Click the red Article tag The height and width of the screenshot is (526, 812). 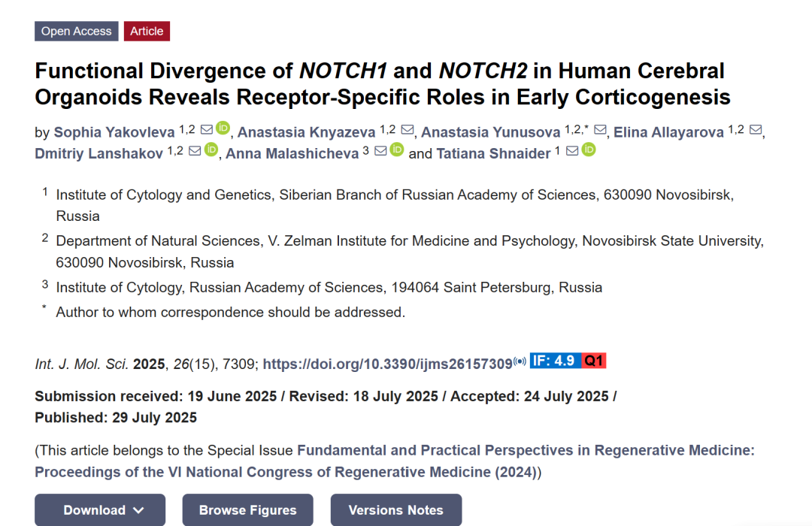(147, 31)
